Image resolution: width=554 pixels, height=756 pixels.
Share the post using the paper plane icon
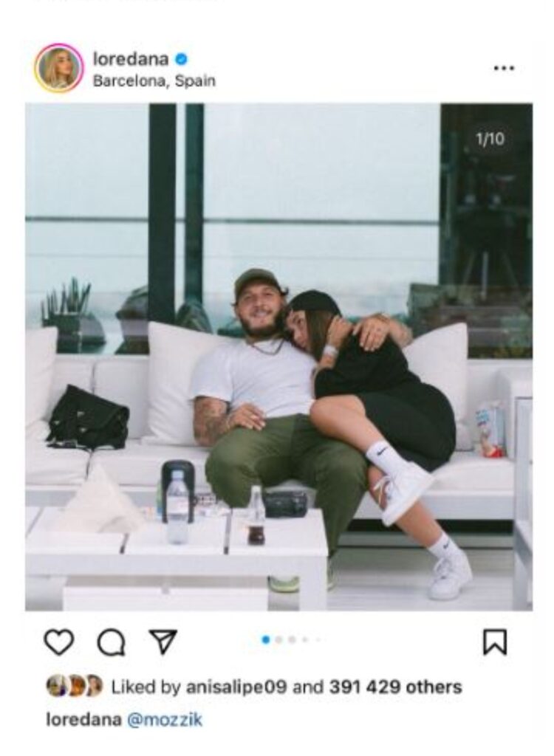(163, 642)
